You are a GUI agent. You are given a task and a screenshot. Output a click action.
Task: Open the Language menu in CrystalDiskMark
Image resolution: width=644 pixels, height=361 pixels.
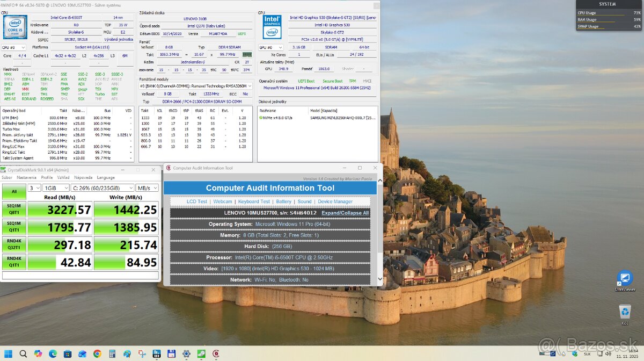[106, 177]
